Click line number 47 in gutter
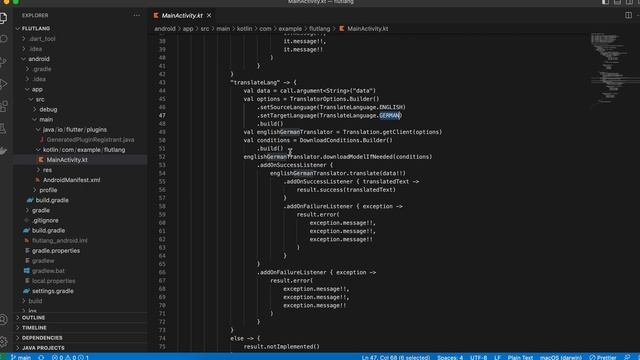Viewport: 640px width, 360px height. (162, 116)
